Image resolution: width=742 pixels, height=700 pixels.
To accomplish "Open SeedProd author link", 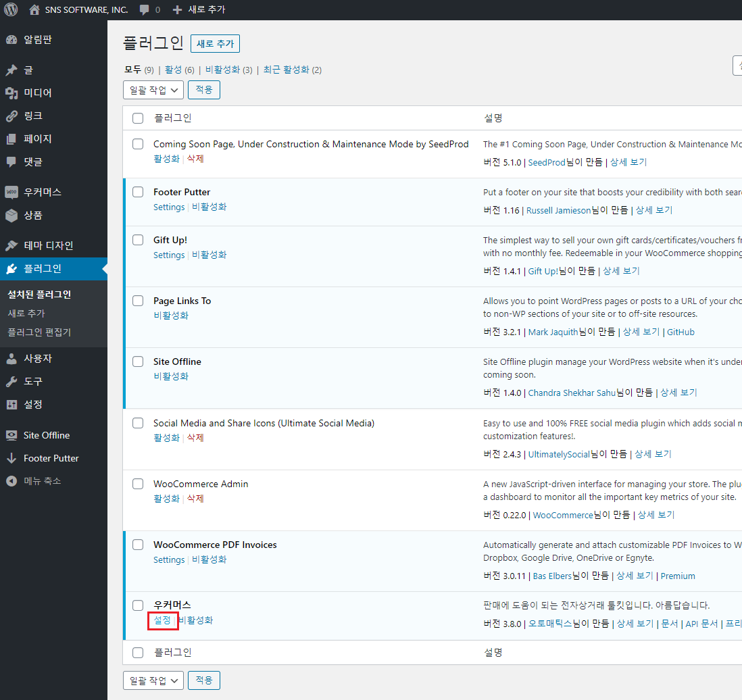I will (x=547, y=162).
